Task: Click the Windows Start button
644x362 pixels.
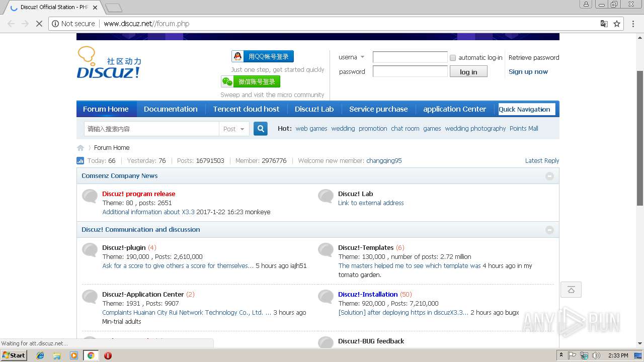Action: (14, 355)
